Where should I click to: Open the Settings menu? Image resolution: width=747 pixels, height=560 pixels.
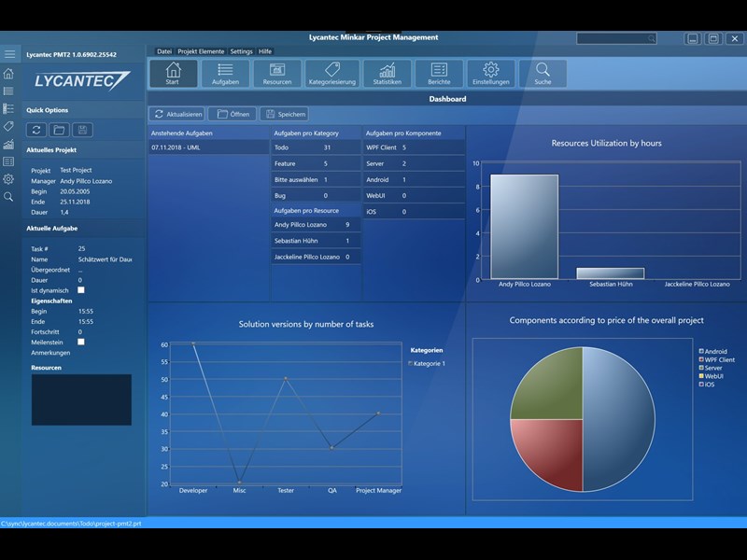click(x=241, y=51)
